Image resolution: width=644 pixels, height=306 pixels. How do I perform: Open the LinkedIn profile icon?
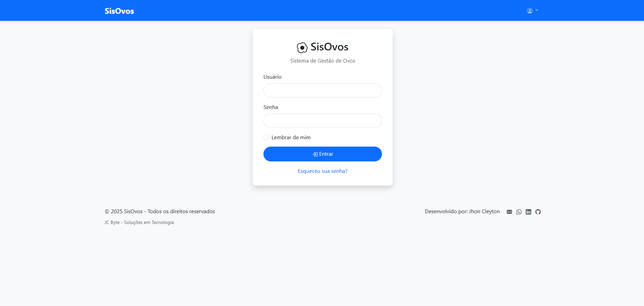click(x=528, y=212)
